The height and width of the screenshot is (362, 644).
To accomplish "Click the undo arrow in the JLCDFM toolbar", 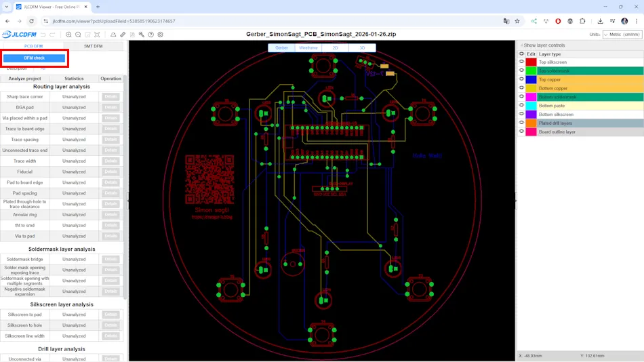I will coord(43,35).
